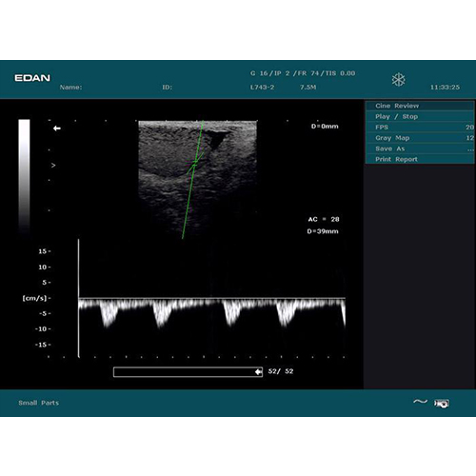Click the 11:33:25 clock readout
This screenshot has height=476, width=476.
pos(445,88)
